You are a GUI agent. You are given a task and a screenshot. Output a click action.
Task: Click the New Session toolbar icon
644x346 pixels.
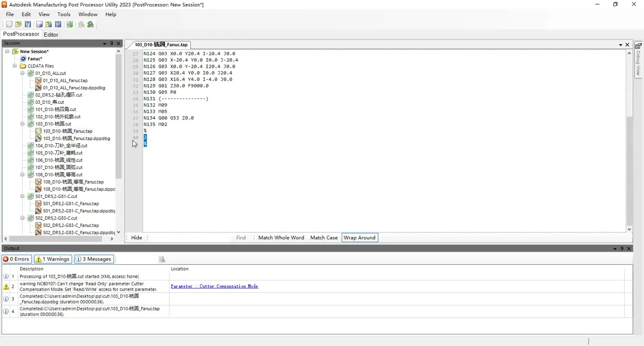coord(9,25)
